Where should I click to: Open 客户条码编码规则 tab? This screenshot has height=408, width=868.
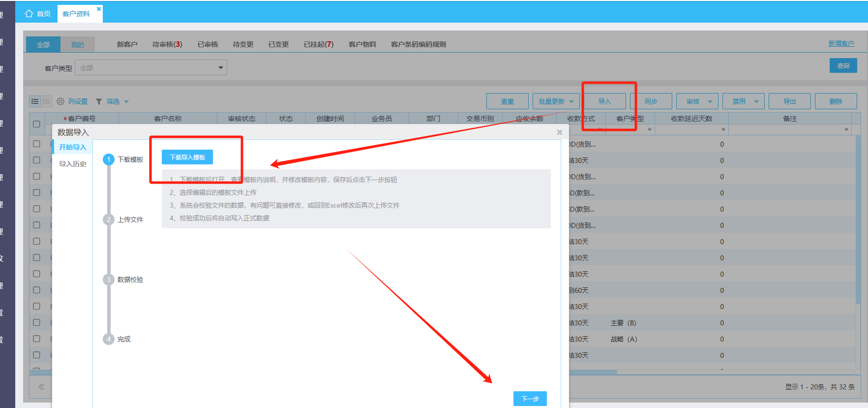click(x=419, y=44)
